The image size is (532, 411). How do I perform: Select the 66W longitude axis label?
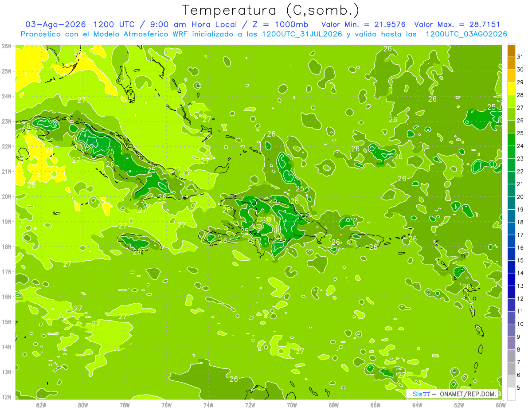pyautogui.click(x=376, y=405)
